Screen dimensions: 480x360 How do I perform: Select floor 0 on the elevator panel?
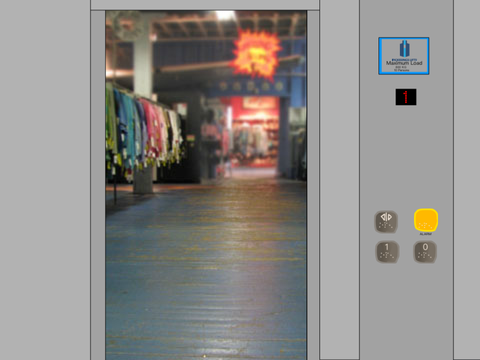(425, 252)
